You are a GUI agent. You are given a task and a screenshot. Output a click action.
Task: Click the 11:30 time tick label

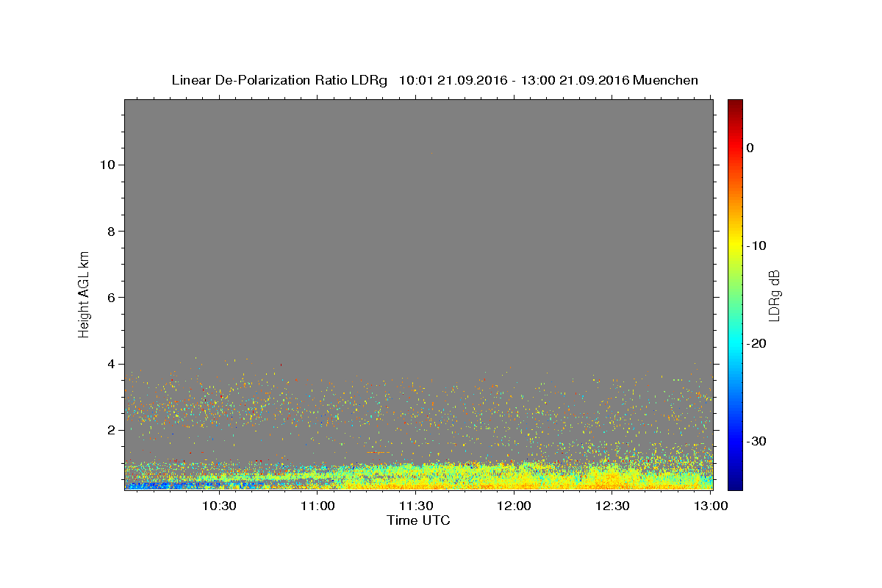[416, 506]
